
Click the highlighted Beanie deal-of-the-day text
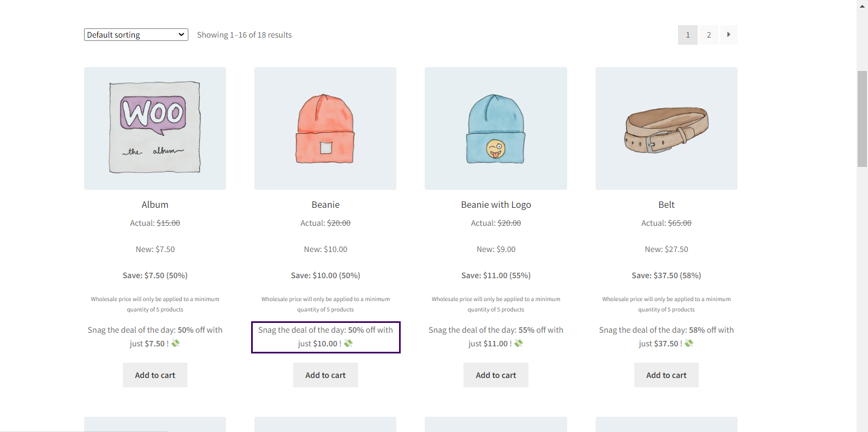(325, 337)
